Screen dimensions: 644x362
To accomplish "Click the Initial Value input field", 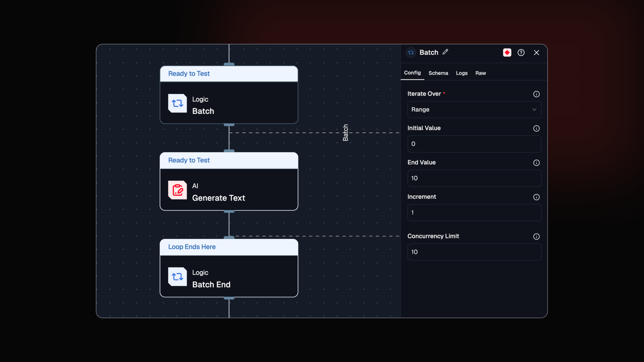I will click(x=474, y=144).
